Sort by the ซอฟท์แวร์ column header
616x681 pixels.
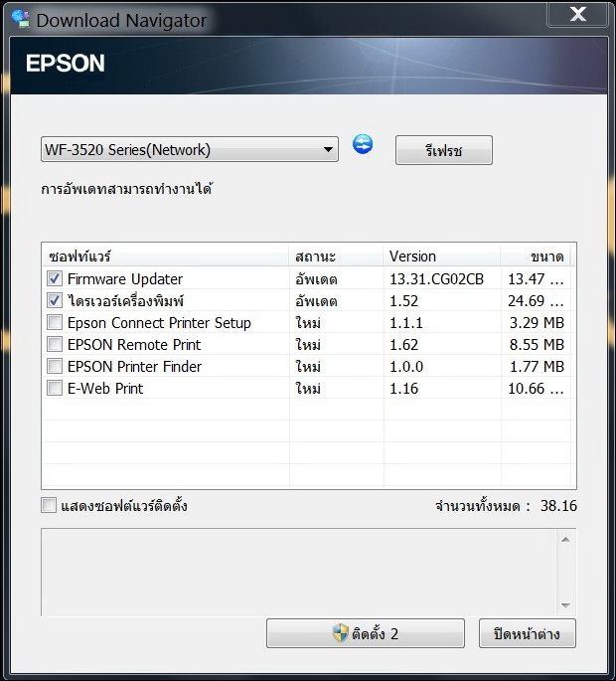pos(165,255)
